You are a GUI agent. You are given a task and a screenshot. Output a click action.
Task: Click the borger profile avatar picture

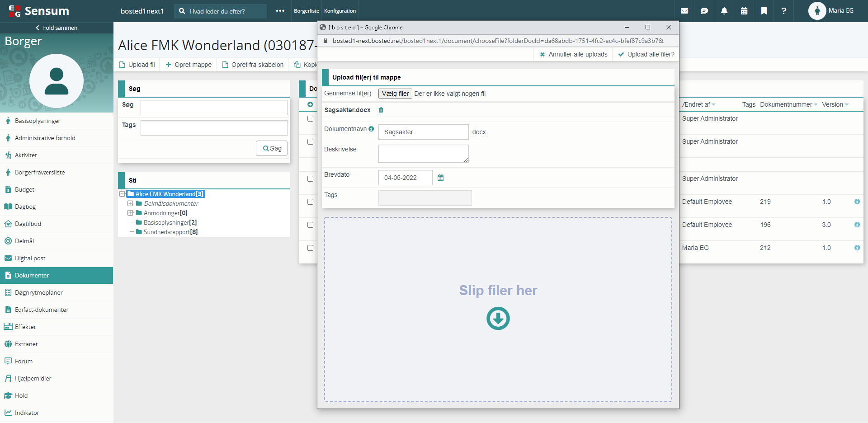pyautogui.click(x=57, y=81)
